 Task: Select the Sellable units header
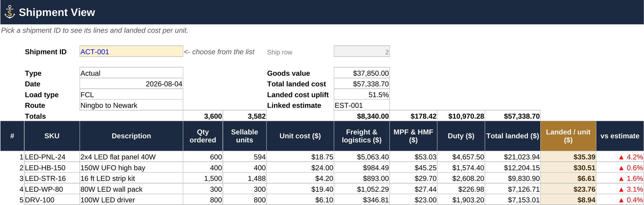pos(245,136)
